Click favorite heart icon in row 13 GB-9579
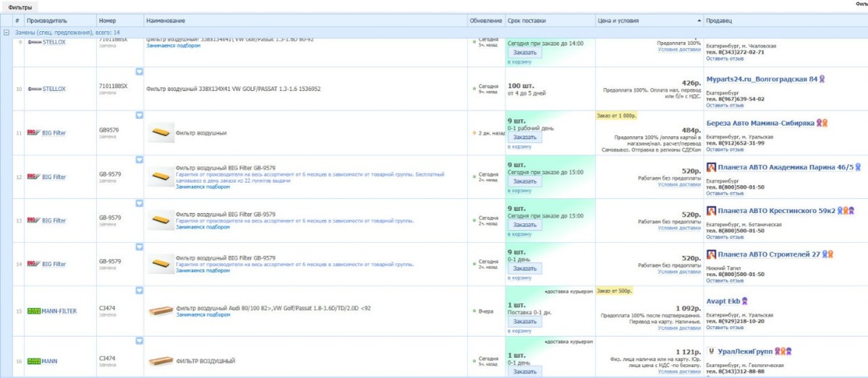Viewport: 868px width, 378px height. pos(140,203)
